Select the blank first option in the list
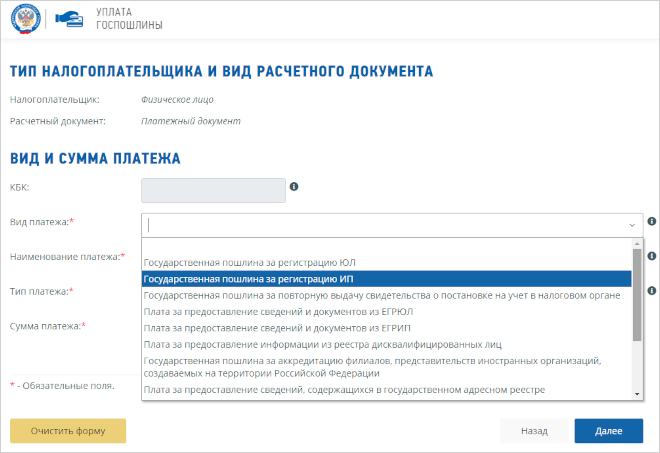 pos(386,246)
